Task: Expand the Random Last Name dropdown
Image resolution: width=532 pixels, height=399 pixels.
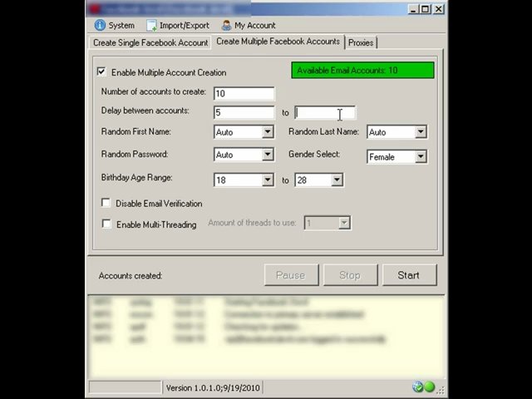Action: (x=421, y=131)
